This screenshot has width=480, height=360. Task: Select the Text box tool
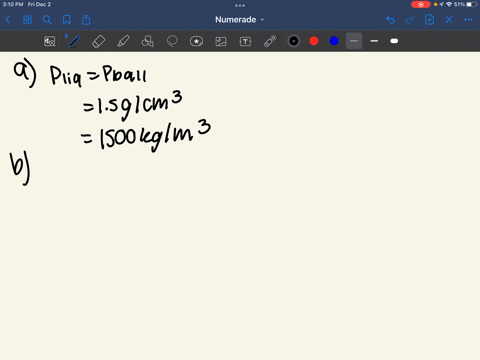tap(245, 41)
